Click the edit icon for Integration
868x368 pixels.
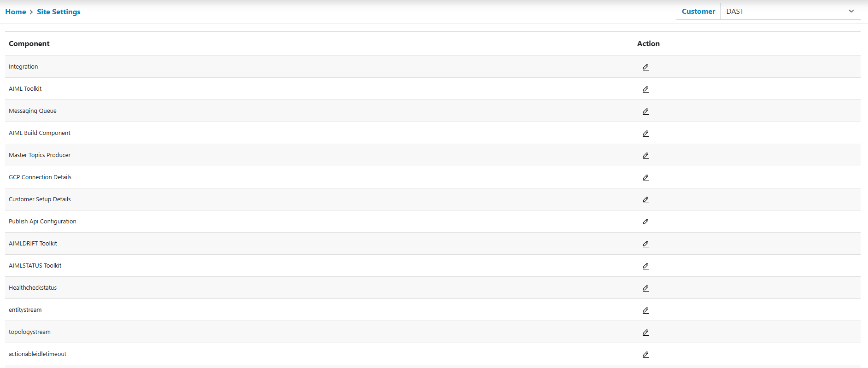[x=645, y=67]
